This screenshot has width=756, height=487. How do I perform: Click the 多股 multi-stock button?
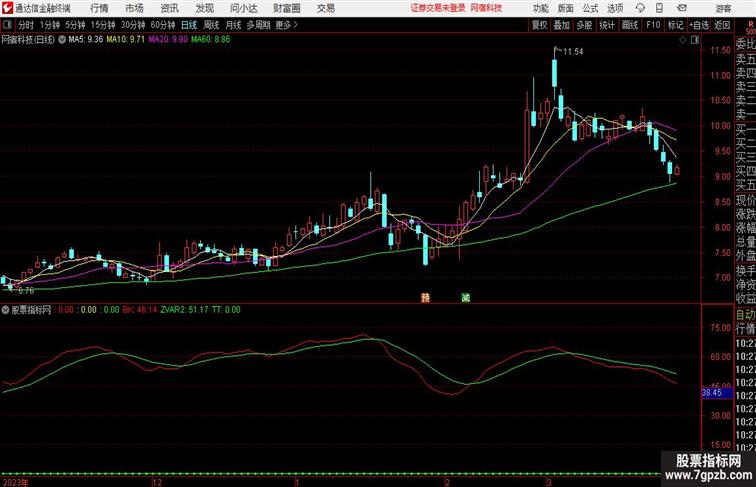click(584, 25)
